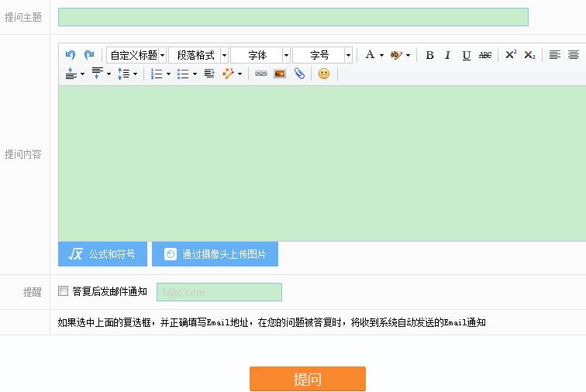The image size is (586, 392).
Task: Click the 提问主题 input field
Action: pyautogui.click(x=293, y=17)
